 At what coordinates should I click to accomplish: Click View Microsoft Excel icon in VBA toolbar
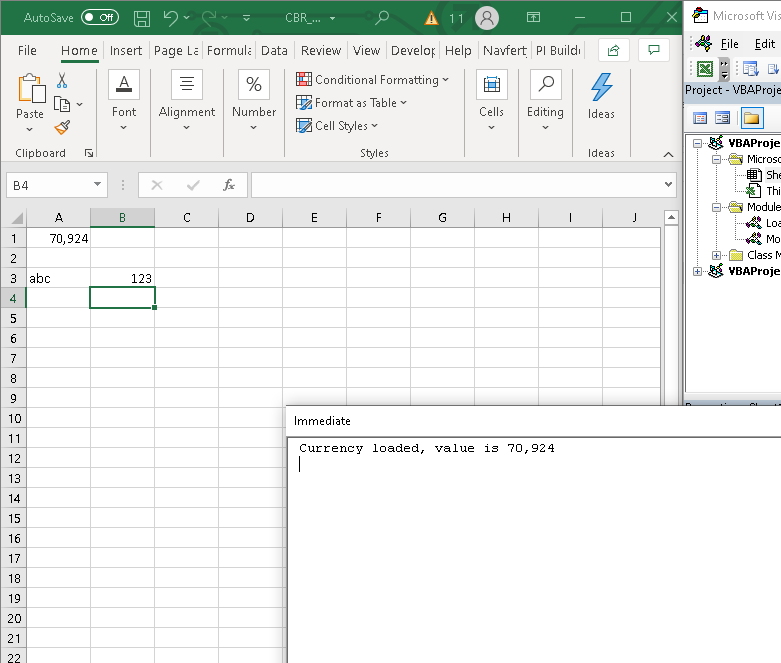[x=705, y=69]
